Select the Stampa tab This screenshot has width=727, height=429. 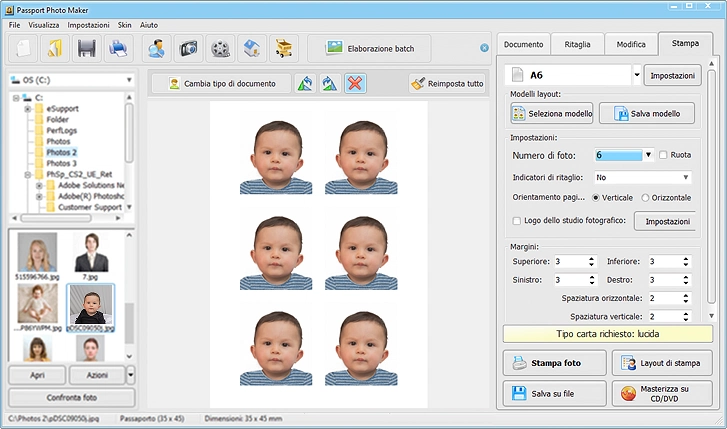(x=685, y=43)
